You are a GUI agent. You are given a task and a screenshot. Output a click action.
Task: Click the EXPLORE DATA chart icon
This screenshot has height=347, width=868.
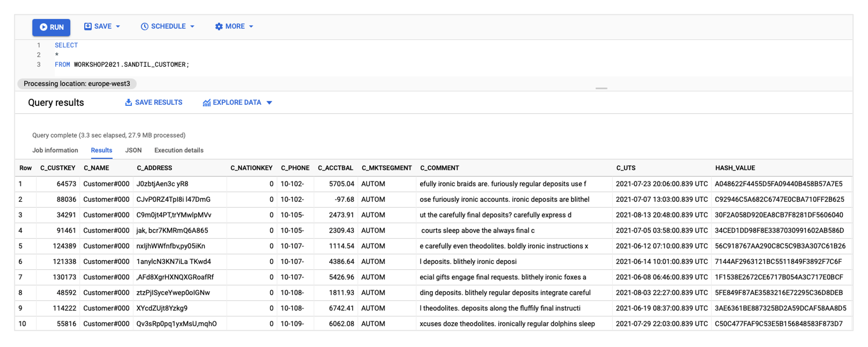pyautogui.click(x=207, y=103)
